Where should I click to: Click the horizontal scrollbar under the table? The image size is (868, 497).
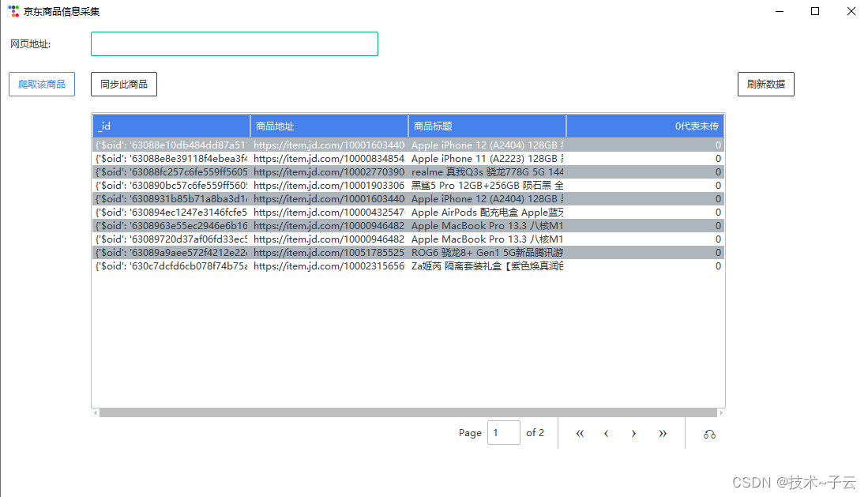pyautogui.click(x=408, y=412)
